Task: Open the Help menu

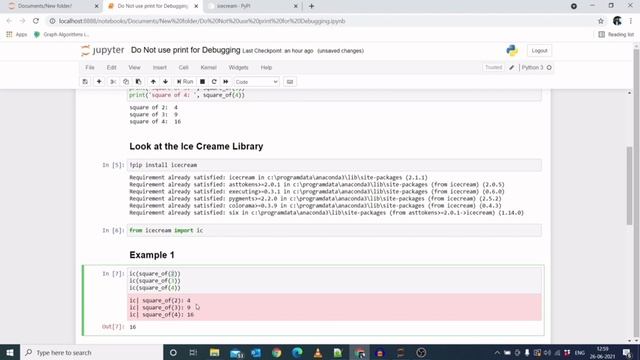Action: [266, 67]
